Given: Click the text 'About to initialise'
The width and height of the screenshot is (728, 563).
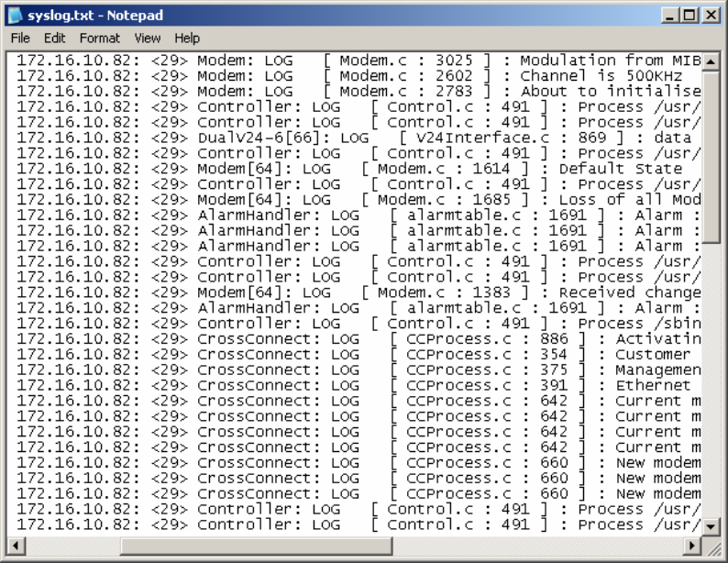Looking at the screenshot, I should (611, 91).
